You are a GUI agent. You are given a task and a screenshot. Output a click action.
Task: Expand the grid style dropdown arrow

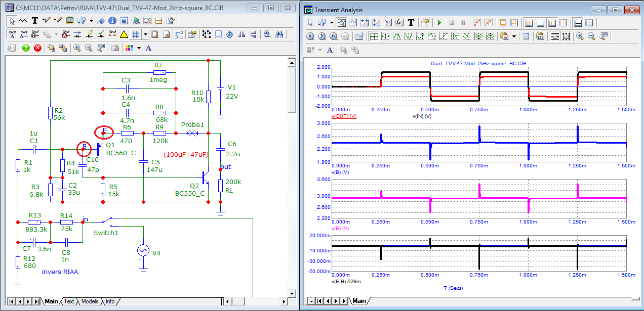145,34
